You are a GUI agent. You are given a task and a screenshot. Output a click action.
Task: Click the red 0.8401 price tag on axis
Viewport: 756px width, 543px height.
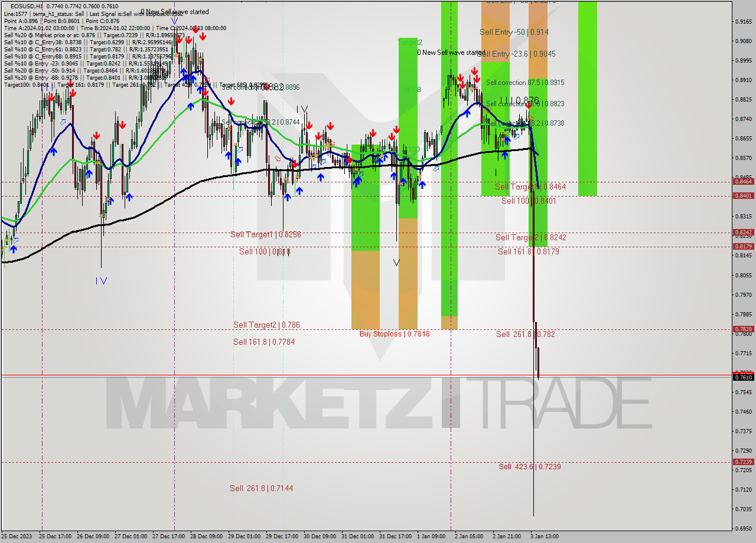pyautogui.click(x=743, y=195)
